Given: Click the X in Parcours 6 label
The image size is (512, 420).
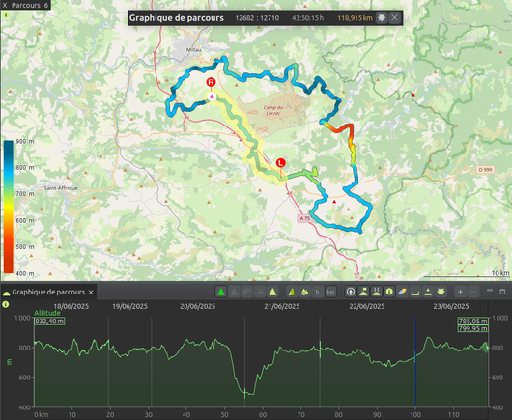Looking at the screenshot, I should pyautogui.click(x=5, y=5).
